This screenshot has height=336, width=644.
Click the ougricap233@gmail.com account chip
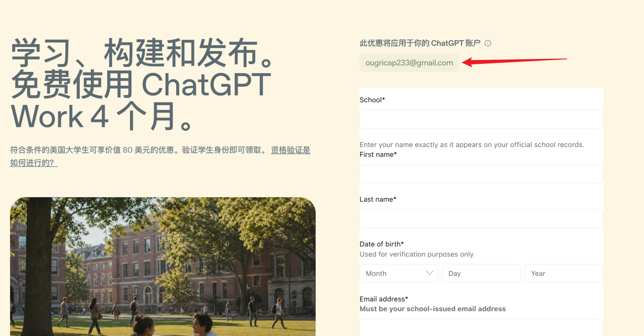(409, 63)
